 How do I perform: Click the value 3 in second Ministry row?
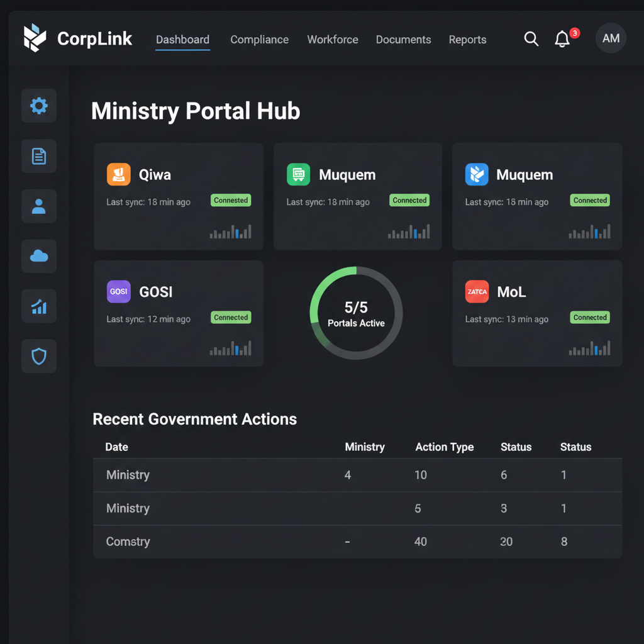[504, 508]
